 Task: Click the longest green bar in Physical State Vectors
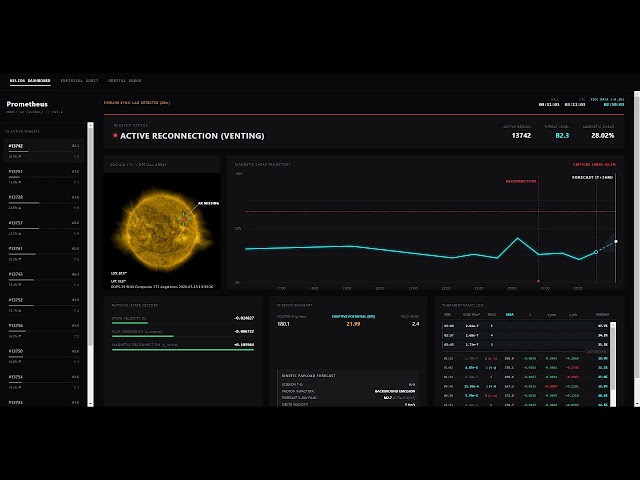coord(183,350)
